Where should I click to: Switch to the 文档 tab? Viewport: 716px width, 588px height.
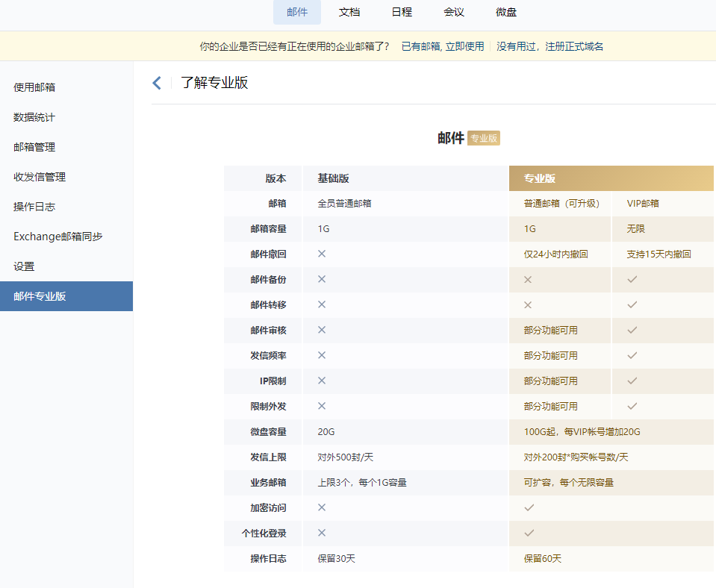point(349,12)
